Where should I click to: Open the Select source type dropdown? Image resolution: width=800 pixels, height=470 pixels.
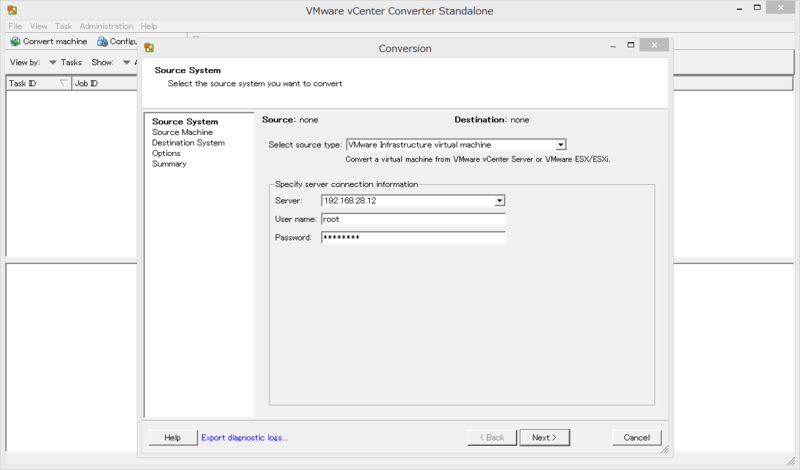pos(456,145)
